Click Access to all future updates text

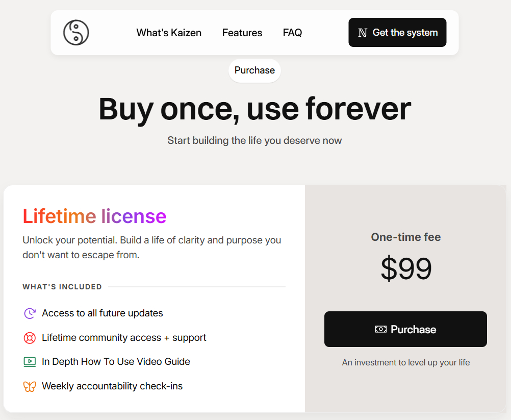coord(103,313)
